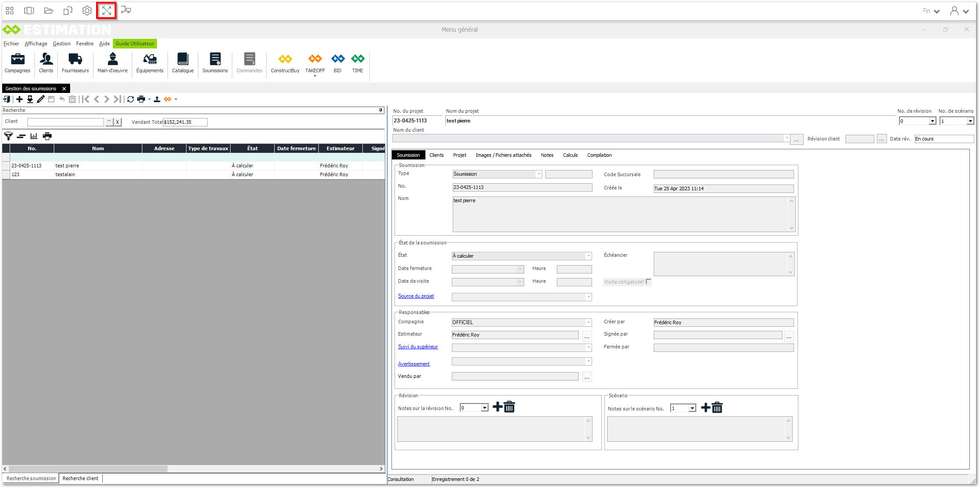Open the Compagnie OFFICIEL dropdown

pyautogui.click(x=588, y=322)
